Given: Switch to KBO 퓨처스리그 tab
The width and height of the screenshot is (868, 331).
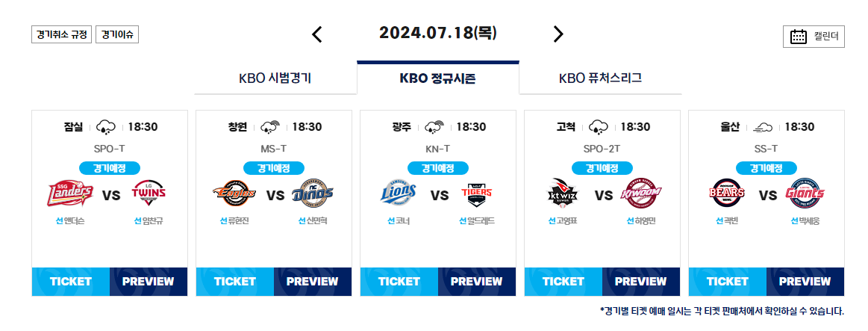Looking at the screenshot, I should click(x=601, y=78).
